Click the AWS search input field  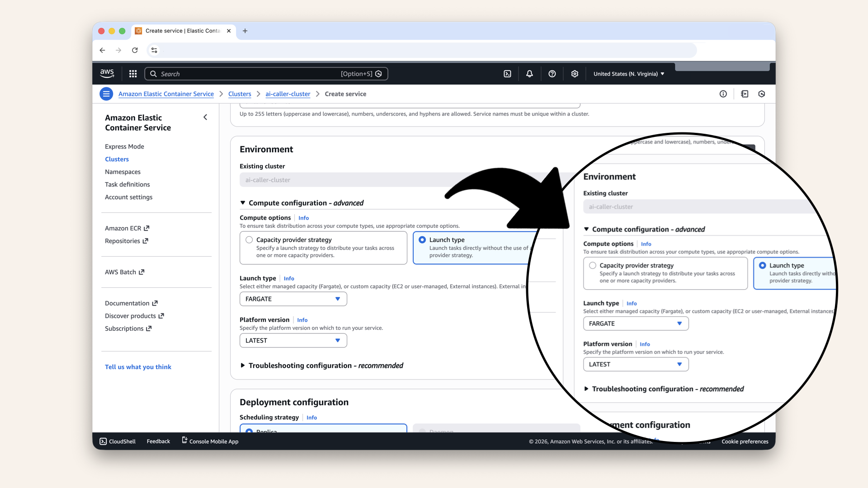(249, 74)
